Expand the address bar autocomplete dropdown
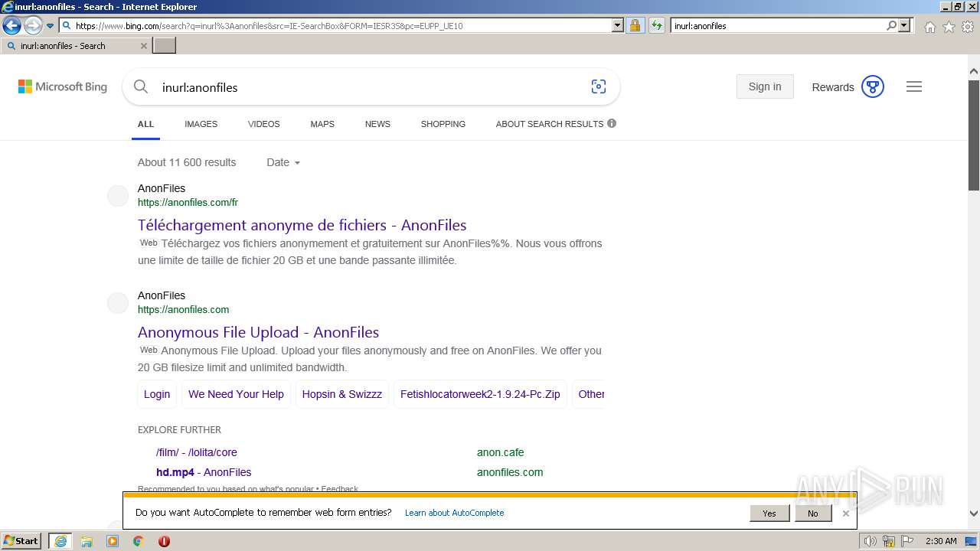The height and width of the screenshot is (551, 980). [618, 25]
